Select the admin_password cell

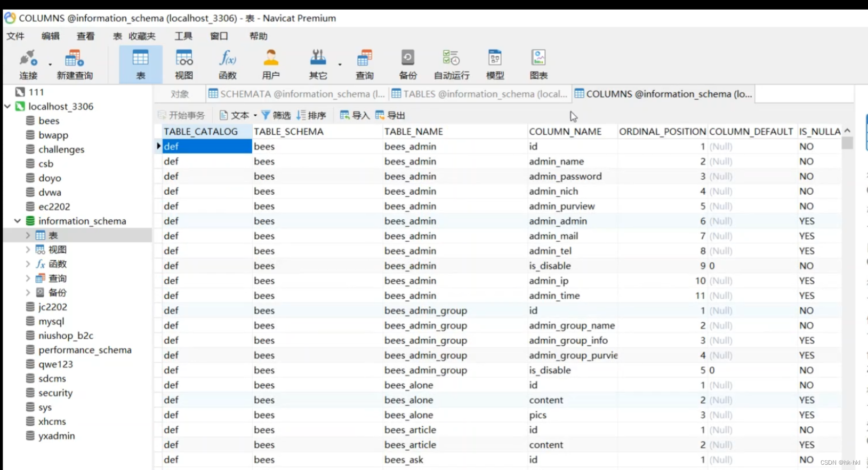572,176
